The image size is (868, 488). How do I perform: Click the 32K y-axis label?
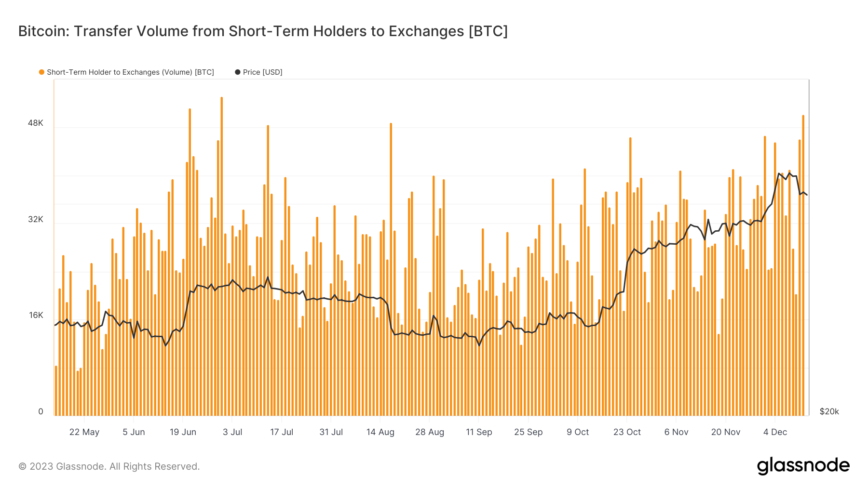(x=36, y=219)
